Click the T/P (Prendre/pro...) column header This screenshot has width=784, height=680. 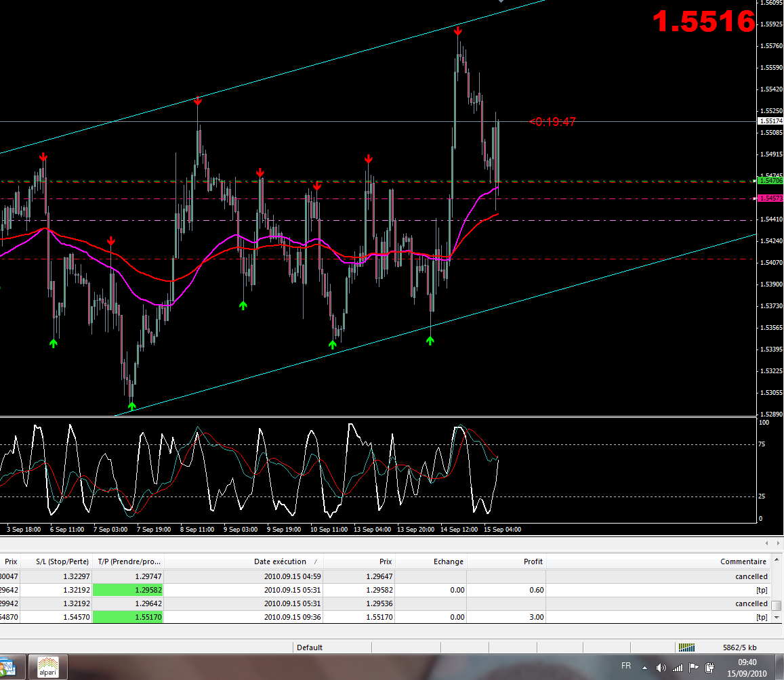coord(129,561)
